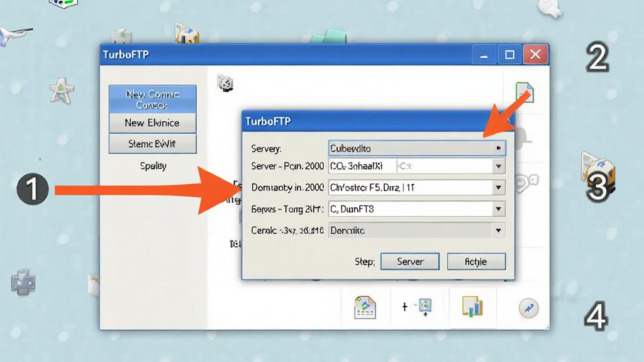Click the CO- 3ohaalKl text field
The height and width of the screenshot is (362, 644).
tap(362, 166)
